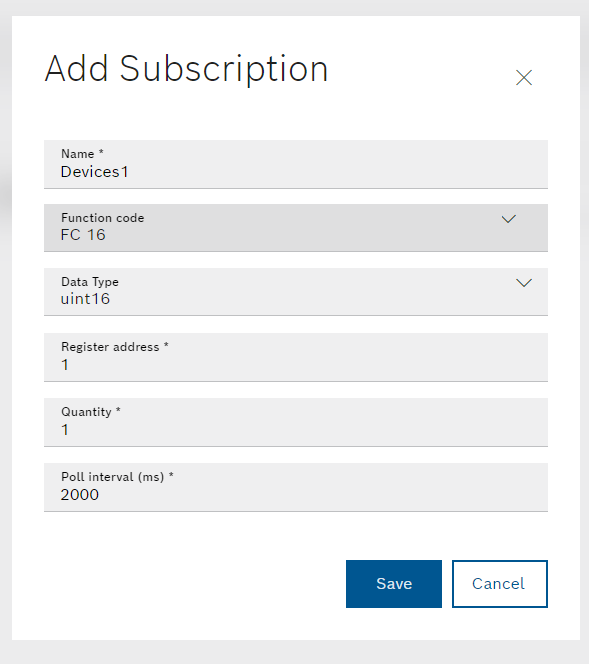Click the "Data Type" label text
Image resolution: width=589 pixels, height=664 pixels.
[x=90, y=282]
